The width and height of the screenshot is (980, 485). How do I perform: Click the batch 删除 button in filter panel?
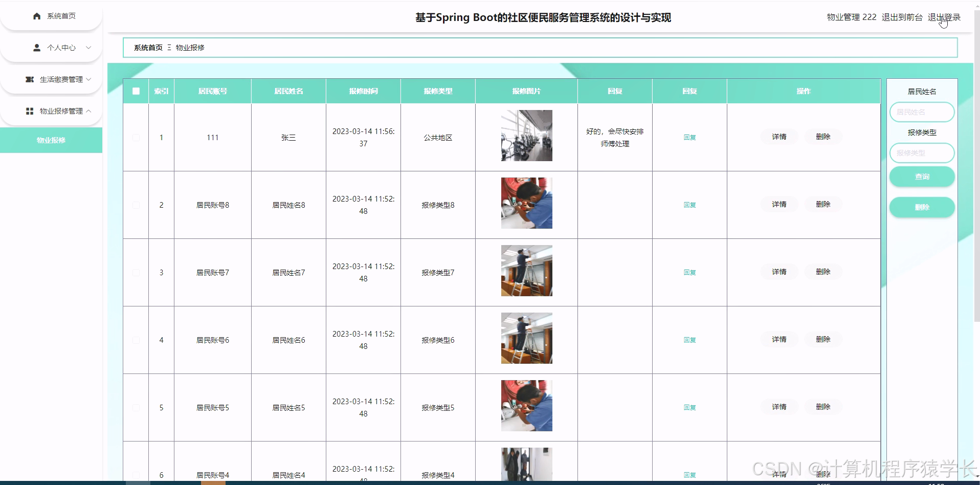(x=922, y=207)
